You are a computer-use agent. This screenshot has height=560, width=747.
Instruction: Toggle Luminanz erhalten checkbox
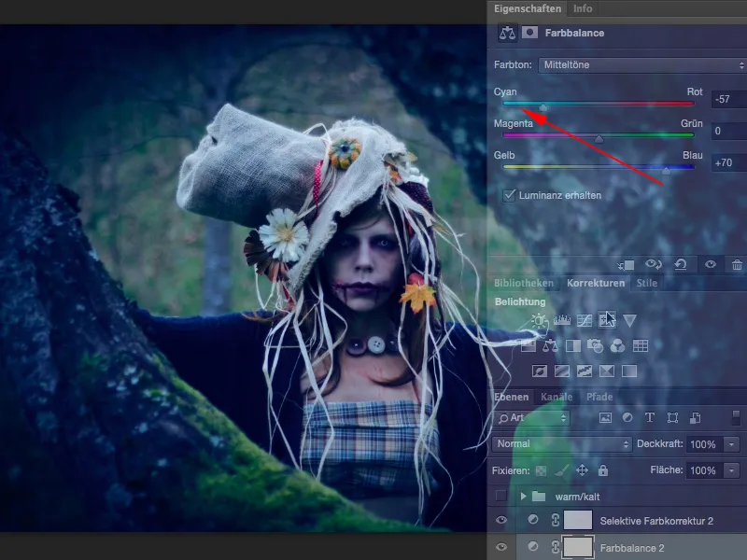click(509, 195)
